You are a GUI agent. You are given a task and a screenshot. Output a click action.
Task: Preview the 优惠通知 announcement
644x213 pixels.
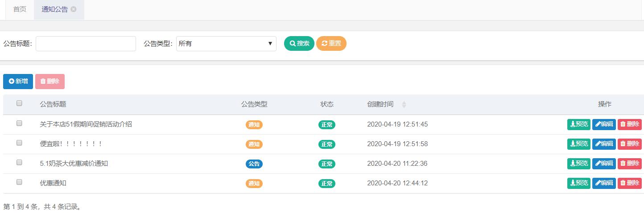[579, 183]
